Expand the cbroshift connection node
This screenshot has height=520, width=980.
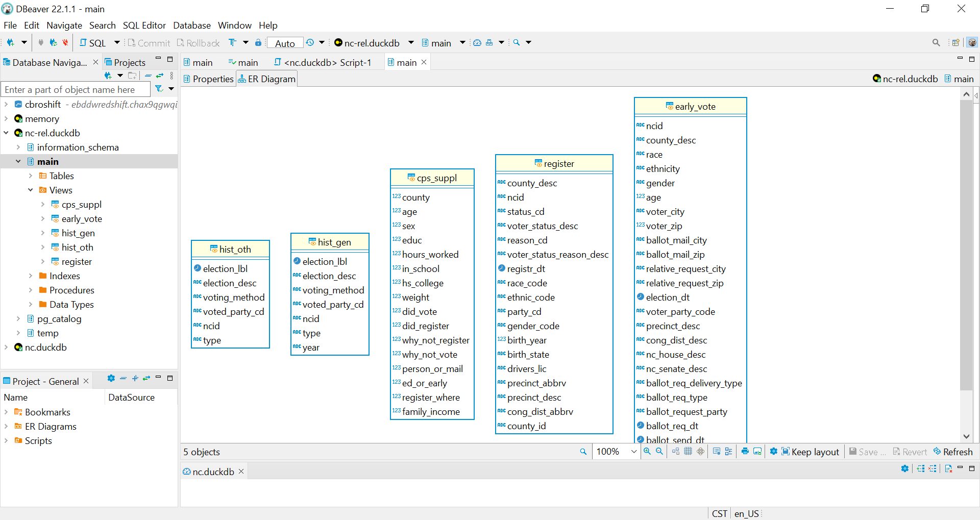(6, 104)
